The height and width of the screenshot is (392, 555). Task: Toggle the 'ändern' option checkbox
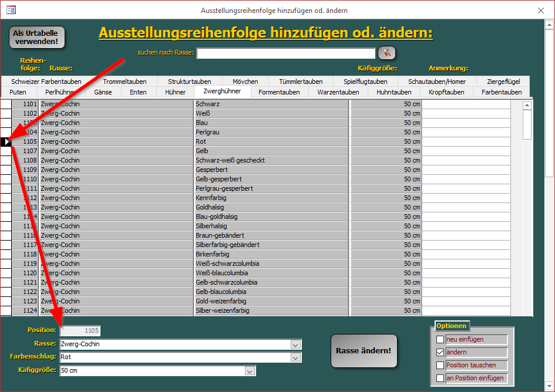[x=440, y=353]
